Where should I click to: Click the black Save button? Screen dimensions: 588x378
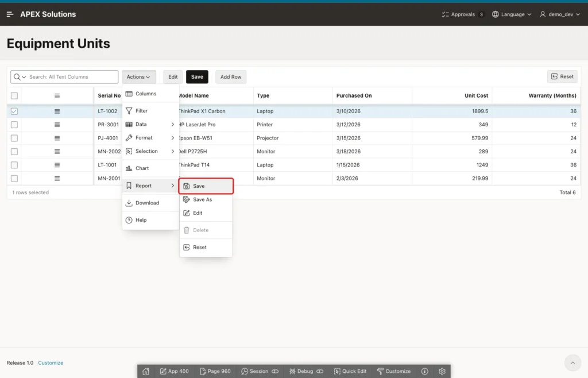click(x=197, y=77)
